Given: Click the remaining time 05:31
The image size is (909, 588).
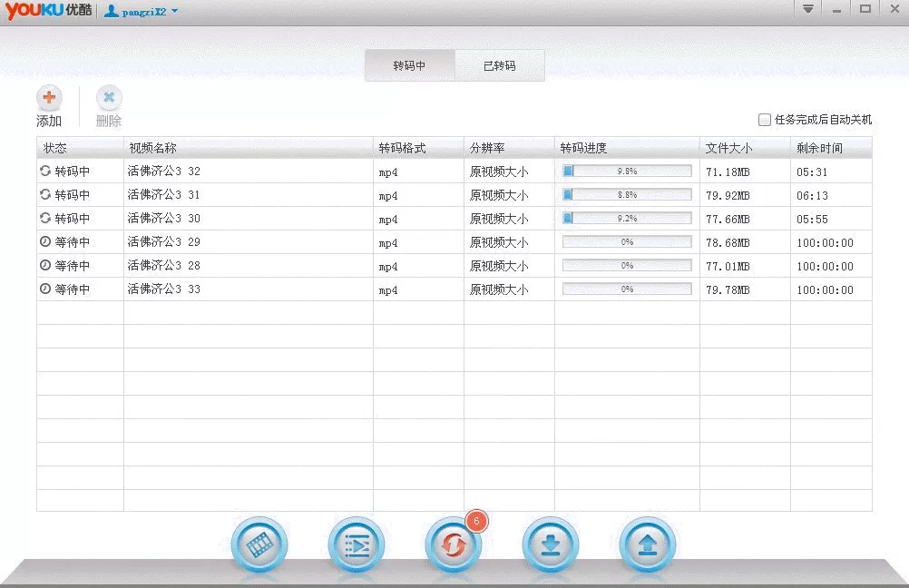Looking at the screenshot, I should (x=812, y=172).
